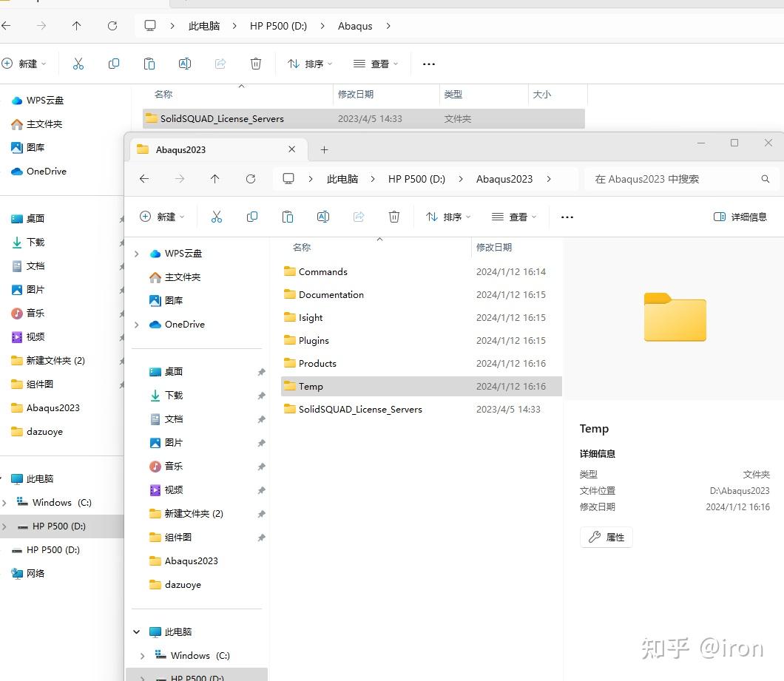Open 查看 view dropdown in Abaqus2023 window

coord(514,217)
